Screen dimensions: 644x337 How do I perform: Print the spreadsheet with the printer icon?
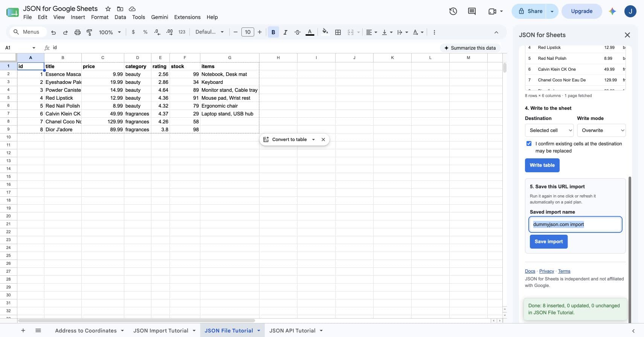(x=77, y=32)
